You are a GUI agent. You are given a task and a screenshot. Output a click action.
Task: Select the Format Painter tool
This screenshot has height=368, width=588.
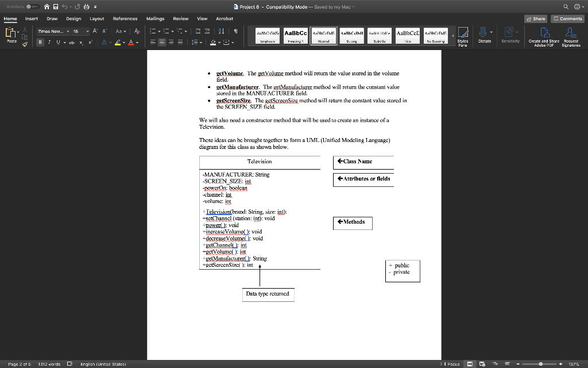point(25,45)
